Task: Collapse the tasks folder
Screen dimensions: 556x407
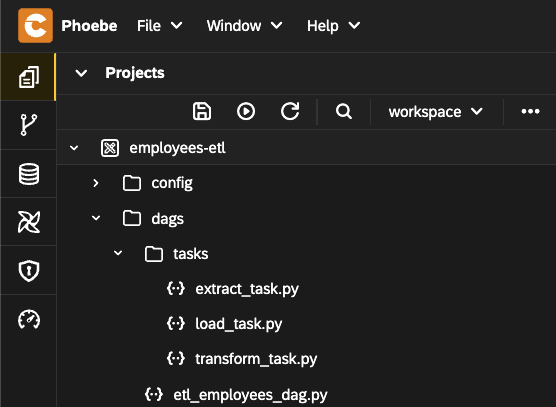Action: pos(118,253)
